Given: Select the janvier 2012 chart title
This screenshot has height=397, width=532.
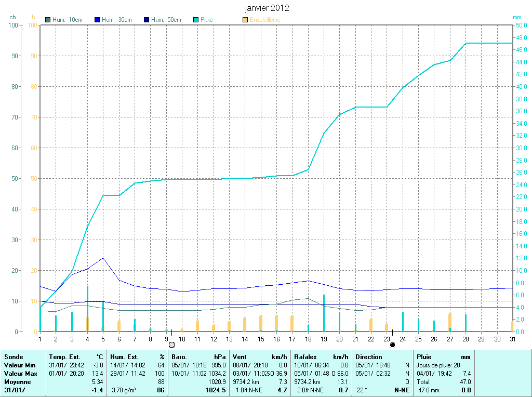Looking at the screenshot, I should click(x=267, y=8).
